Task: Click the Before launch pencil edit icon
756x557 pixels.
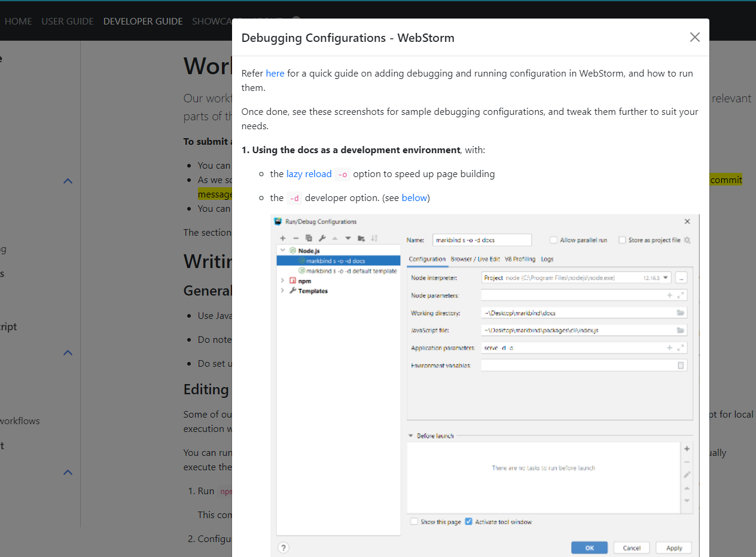Action: click(687, 474)
